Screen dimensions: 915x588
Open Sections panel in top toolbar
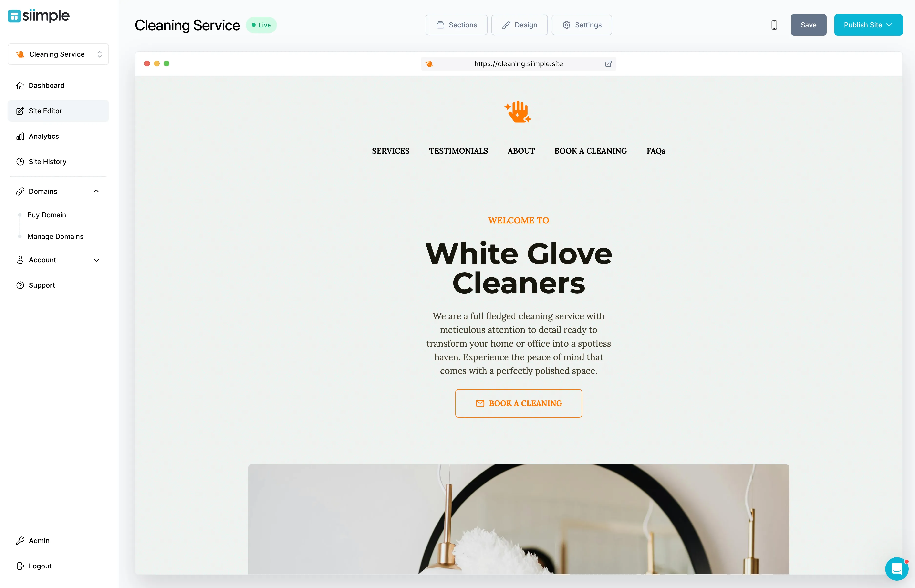(x=457, y=25)
